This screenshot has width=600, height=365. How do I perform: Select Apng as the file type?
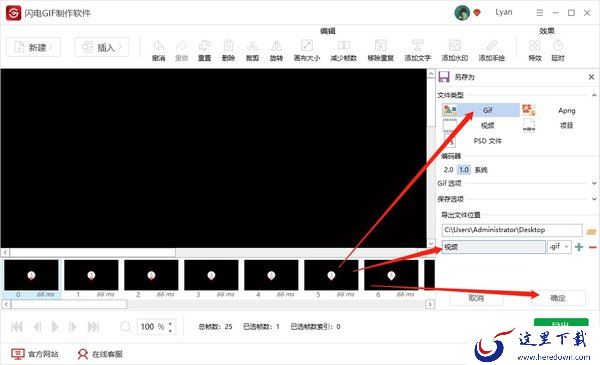(x=559, y=111)
